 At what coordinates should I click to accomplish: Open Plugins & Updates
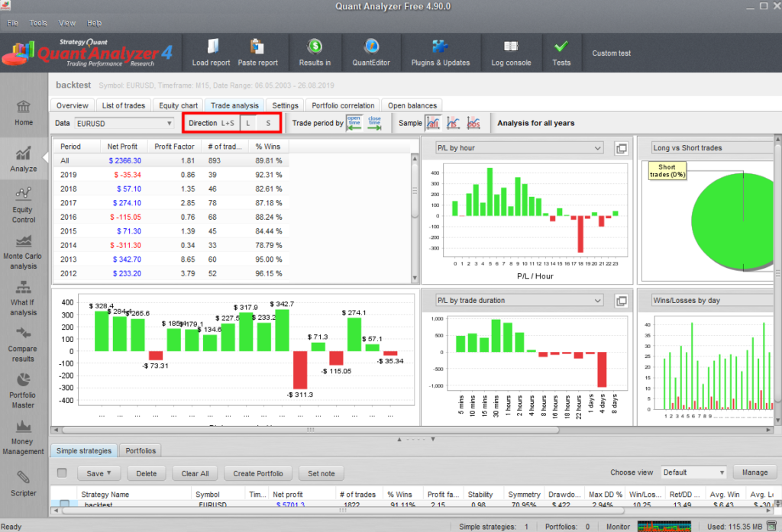(x=441, y=53)
